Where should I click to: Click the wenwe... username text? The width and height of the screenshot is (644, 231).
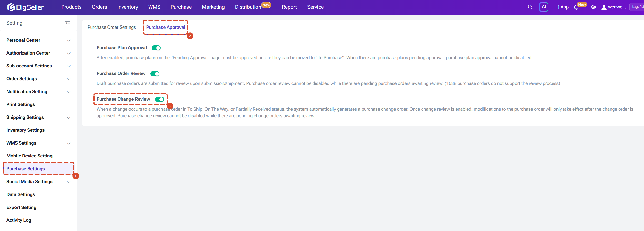coord(617,7)
